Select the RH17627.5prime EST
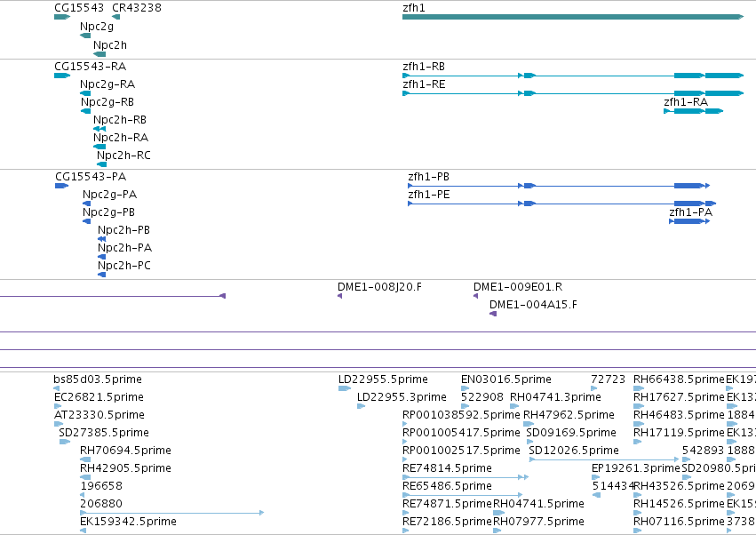 (639, 406)
